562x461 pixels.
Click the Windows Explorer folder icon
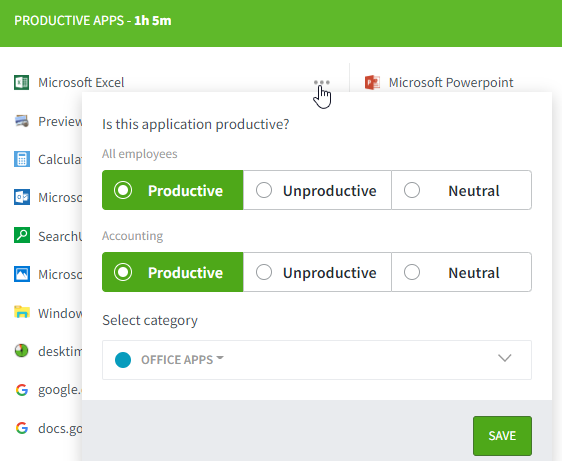[x=22, y=312]
